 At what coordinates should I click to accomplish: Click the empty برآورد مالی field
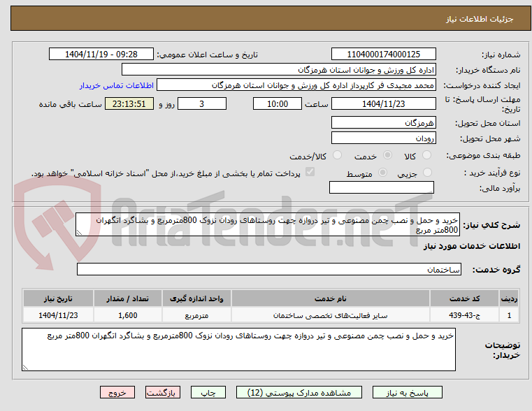[382, 187]
